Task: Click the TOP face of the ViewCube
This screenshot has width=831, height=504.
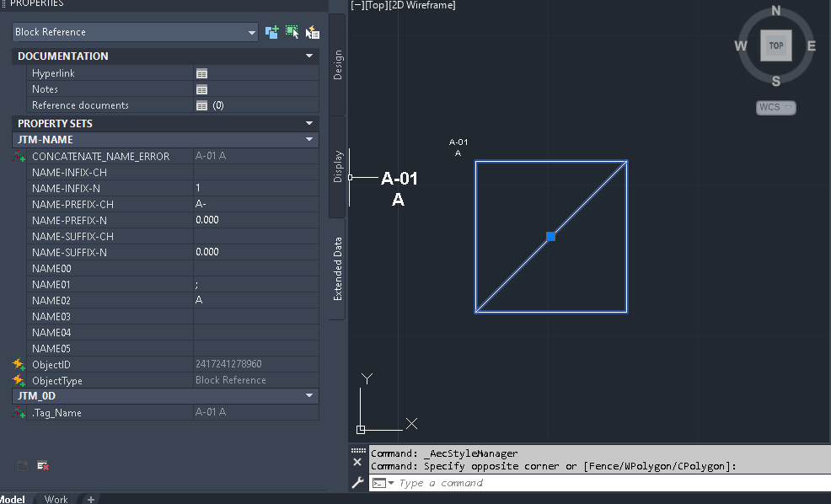Action: (775, 46)
